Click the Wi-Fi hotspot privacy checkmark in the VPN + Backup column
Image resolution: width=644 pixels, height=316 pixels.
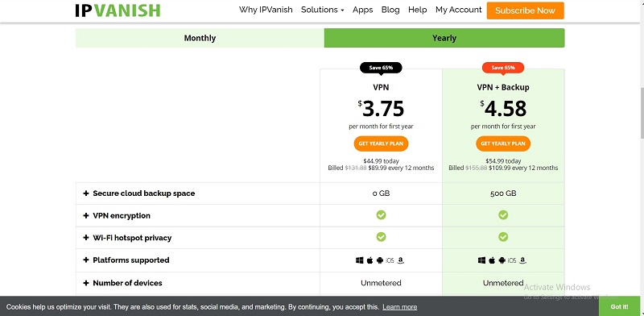tap(503, 237)
